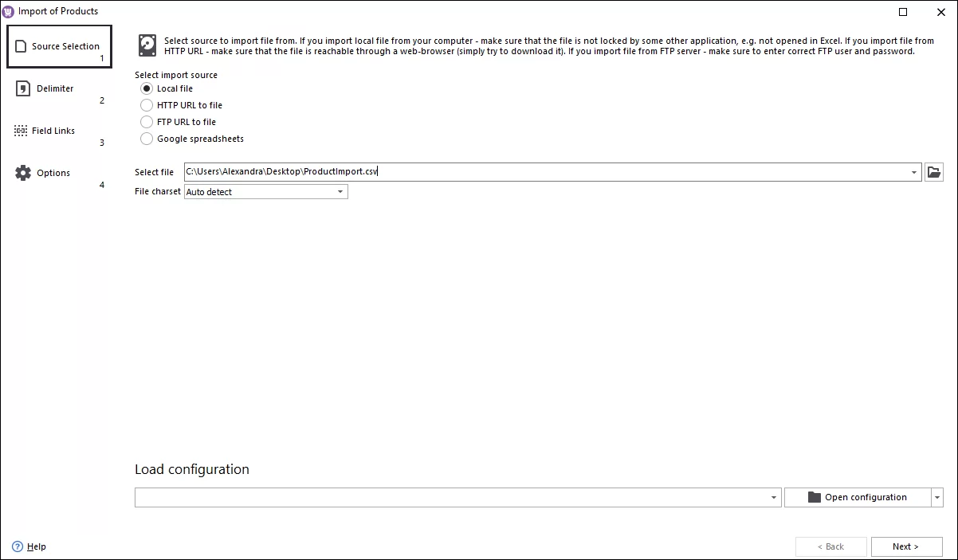Open the Help link
Viewport: 958px width, 560px height.
click(30, 546)
